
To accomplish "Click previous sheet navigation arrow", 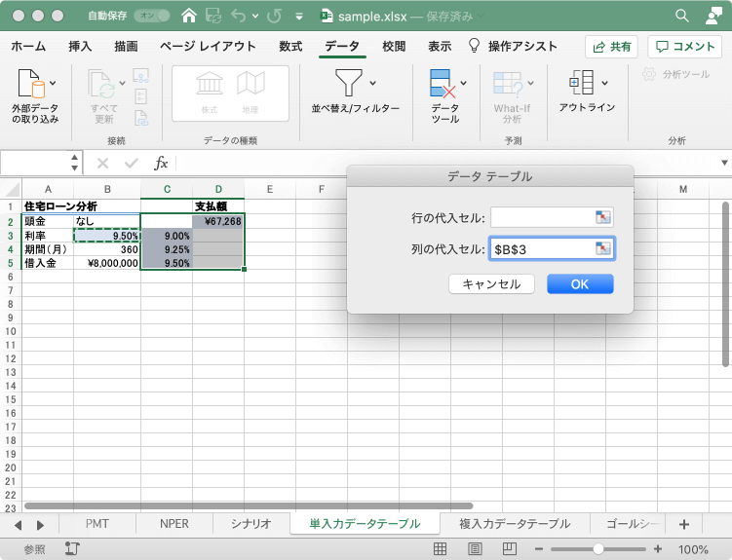I will point(19,526).
